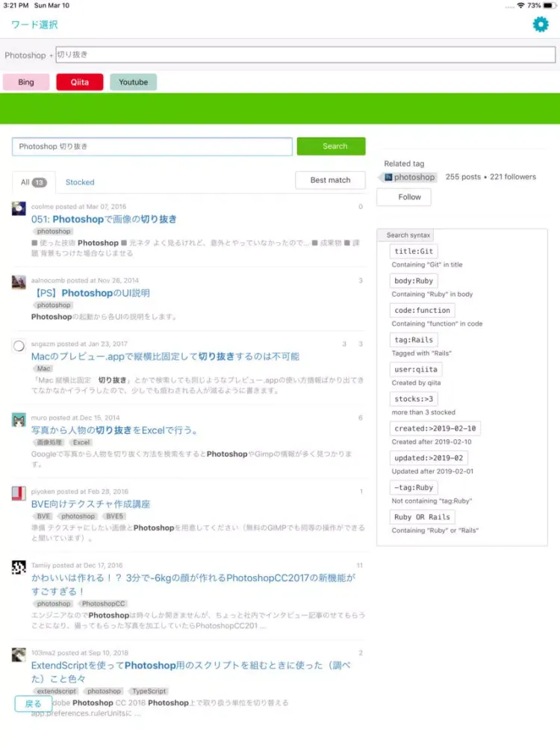Select the Bing search source button
560x747 pixels.
click(26, 82)
